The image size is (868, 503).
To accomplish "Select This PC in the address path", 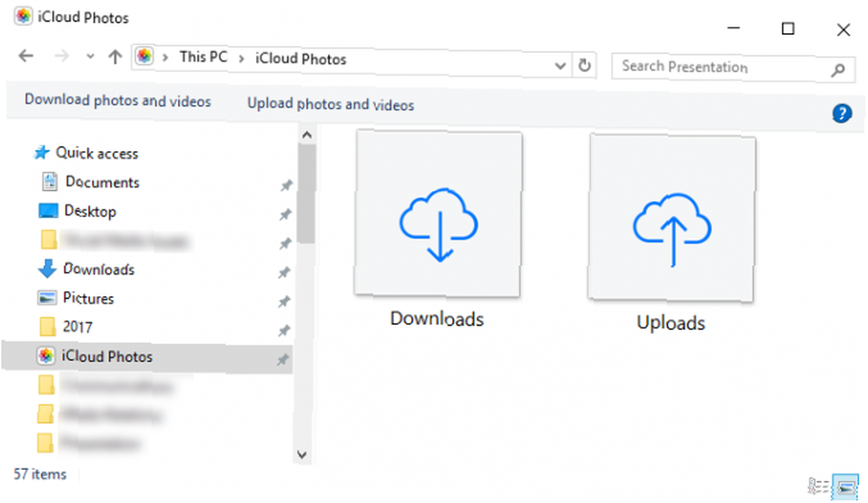I will pyautogui.click(x=203, y=57).
